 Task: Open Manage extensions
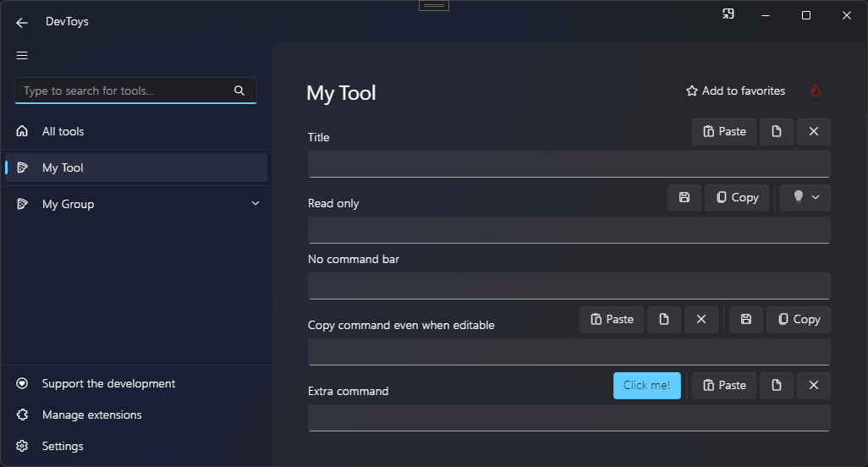pyautogui.click(x=136, y=415)
